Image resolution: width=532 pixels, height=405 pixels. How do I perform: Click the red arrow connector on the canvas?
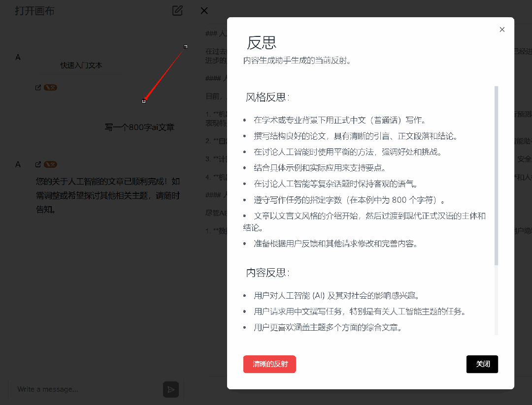coord(165,74)
